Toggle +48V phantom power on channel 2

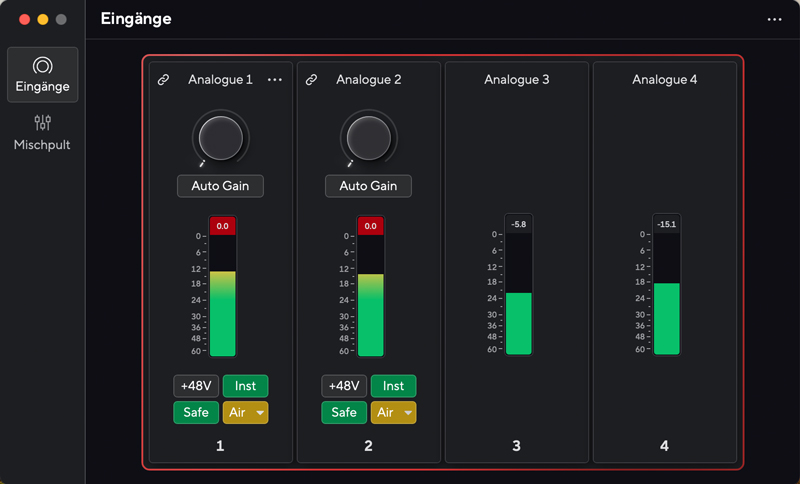pos(344,386)
